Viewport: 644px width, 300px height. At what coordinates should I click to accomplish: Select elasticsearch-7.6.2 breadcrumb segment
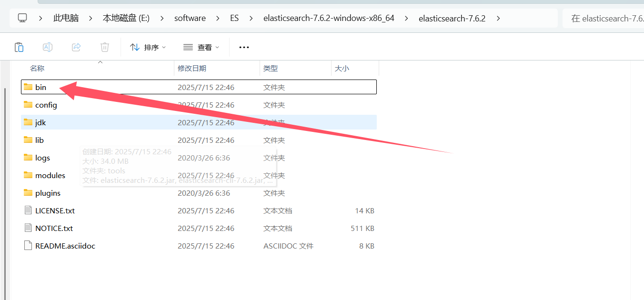click(x=452, y=18)
